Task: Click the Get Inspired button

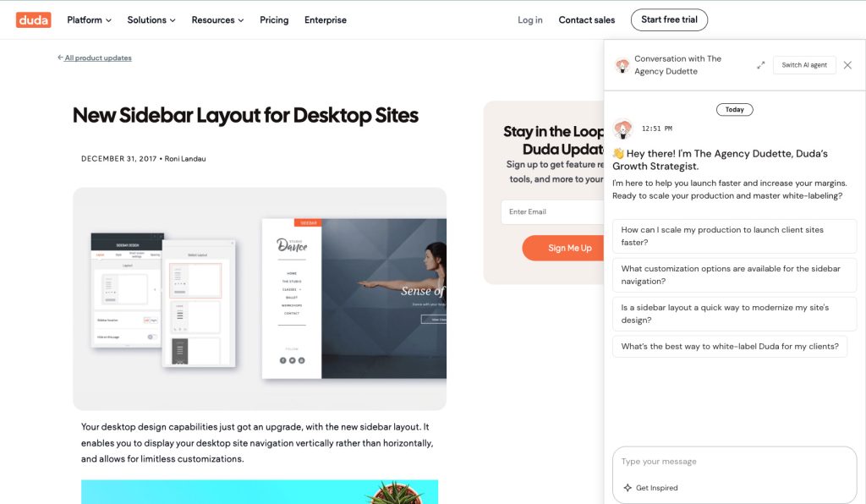Action: pyautogui.click(x=650, y=487)
